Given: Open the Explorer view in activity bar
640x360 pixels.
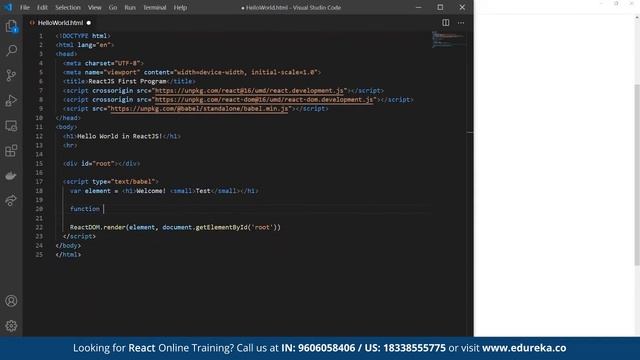Looking at the screenshot, I should pyautogui.click(x=11, y=27).
